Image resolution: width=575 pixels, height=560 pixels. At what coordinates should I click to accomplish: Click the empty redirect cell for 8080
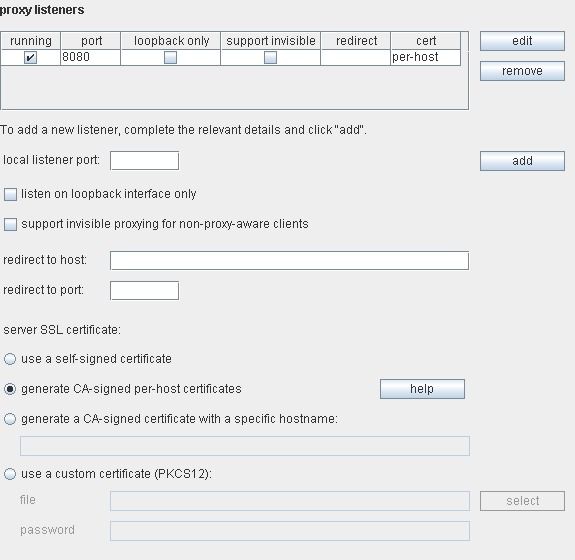[356, 58]
